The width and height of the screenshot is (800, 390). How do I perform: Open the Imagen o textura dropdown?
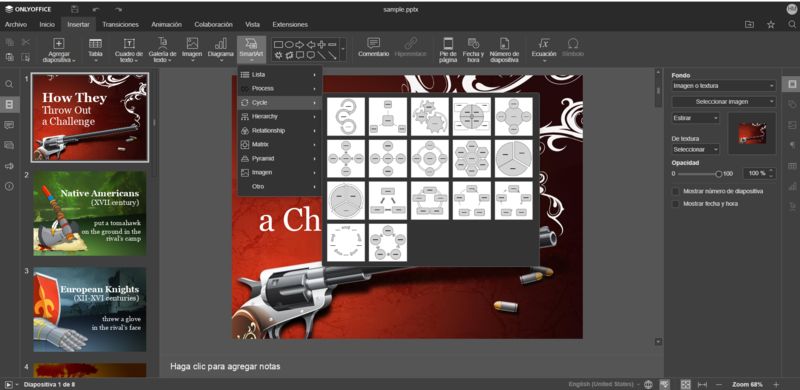[x=723, y=86]
